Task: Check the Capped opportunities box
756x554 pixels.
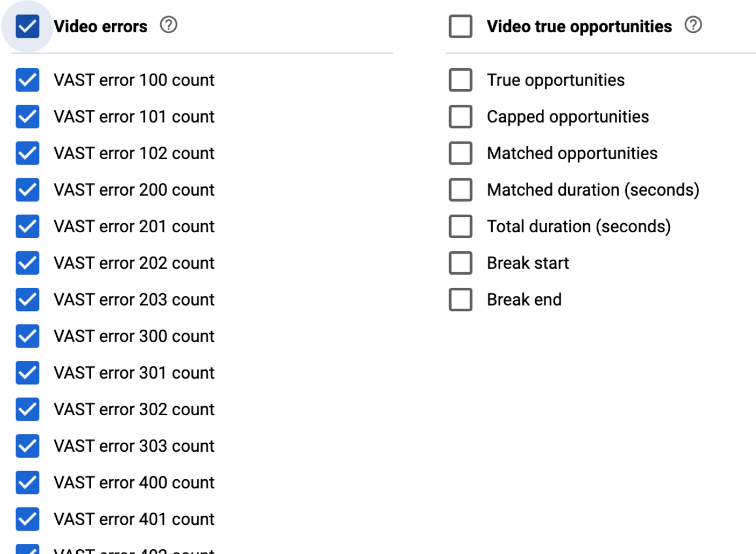Action: click(461, 117)
